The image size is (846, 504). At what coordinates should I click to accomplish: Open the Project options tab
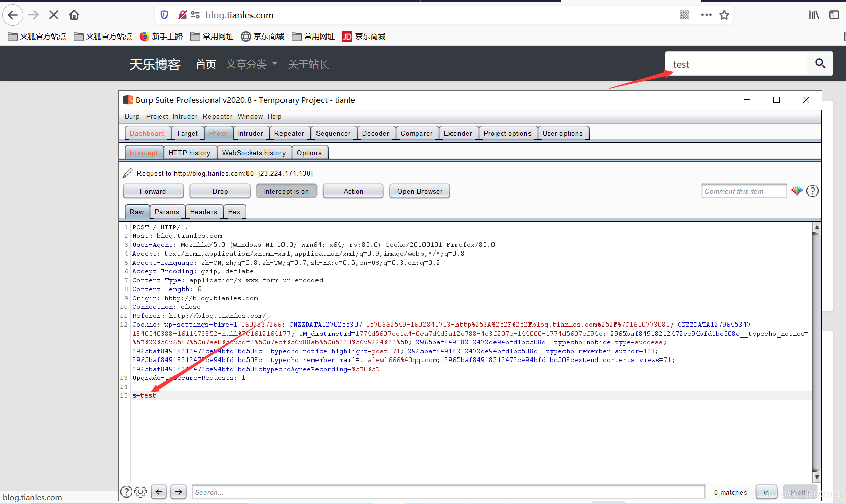click(x=508, y=133)
